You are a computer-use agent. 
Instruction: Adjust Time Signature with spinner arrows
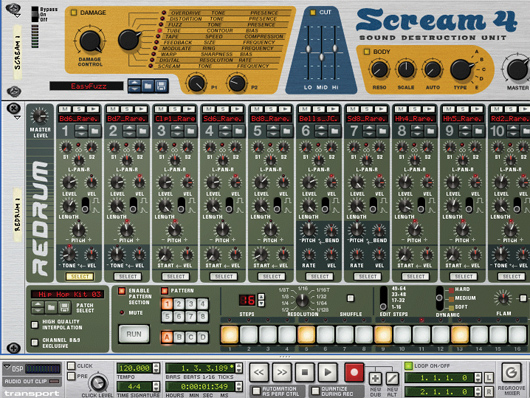[156, 386]
